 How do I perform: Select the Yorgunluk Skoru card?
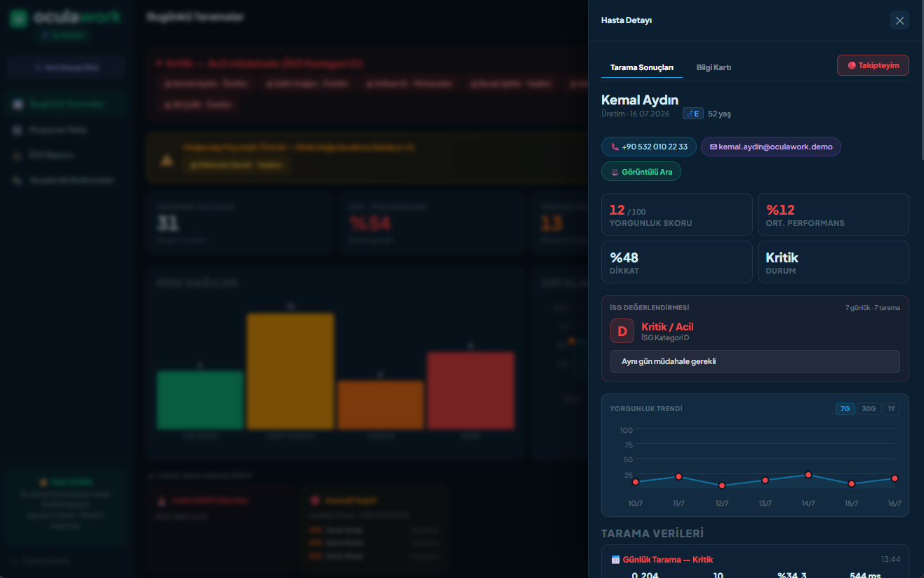click(x=677, y=214)
